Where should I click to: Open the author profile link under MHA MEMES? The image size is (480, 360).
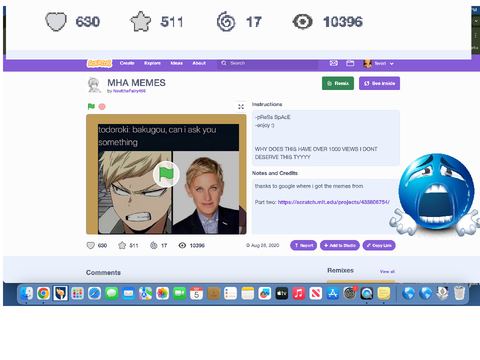pyautogui.click(x=129, y=91)
